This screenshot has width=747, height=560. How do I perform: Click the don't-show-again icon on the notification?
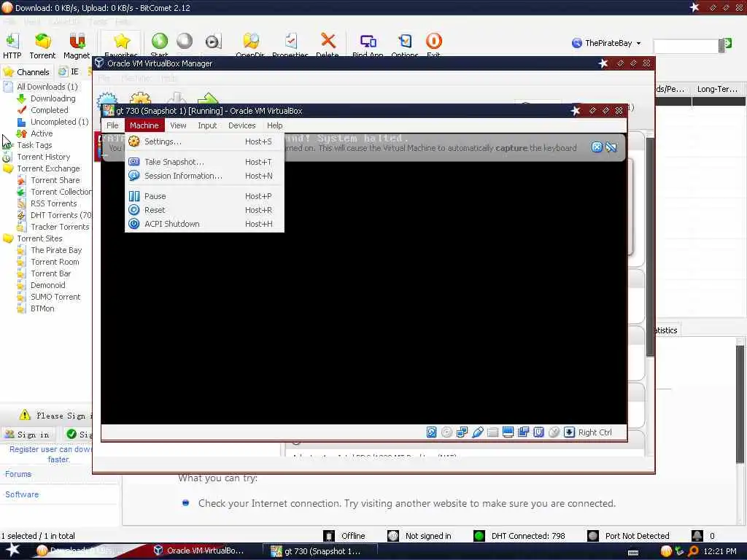pyautogui.click(x=611, y=147)
